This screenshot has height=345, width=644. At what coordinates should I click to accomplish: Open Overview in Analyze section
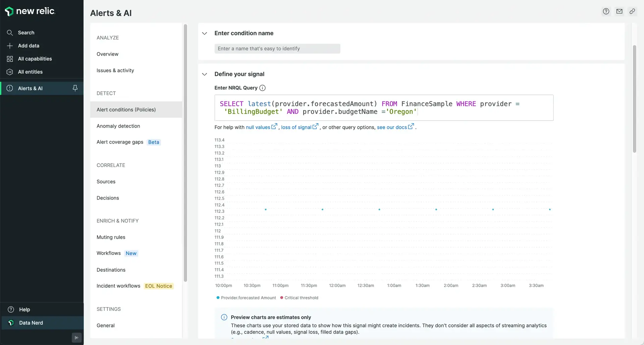click(107, 54)
